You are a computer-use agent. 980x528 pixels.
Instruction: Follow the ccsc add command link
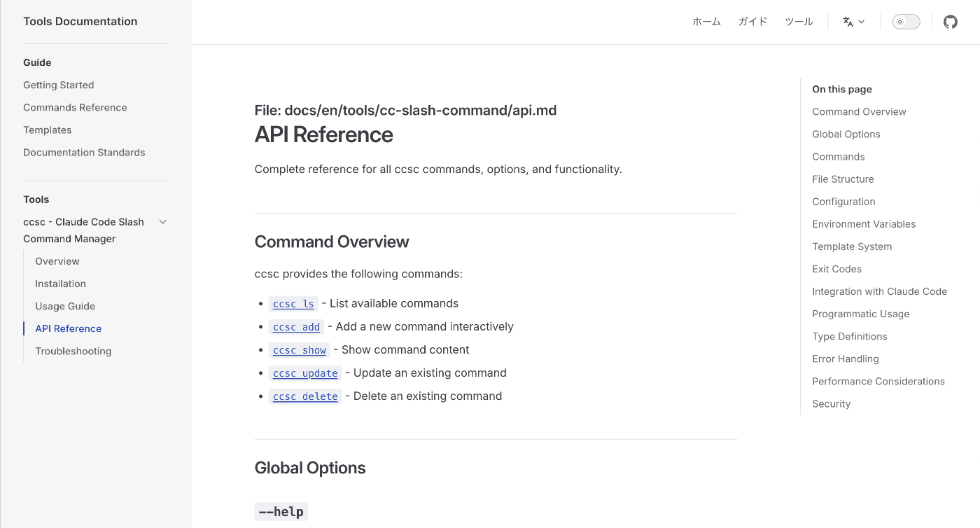click(296, 327)
